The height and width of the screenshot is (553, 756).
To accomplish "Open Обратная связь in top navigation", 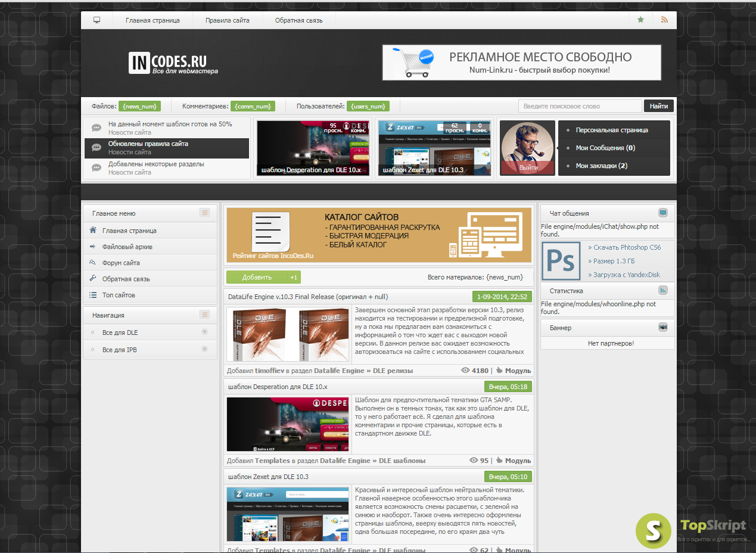I will coord(299,20).
